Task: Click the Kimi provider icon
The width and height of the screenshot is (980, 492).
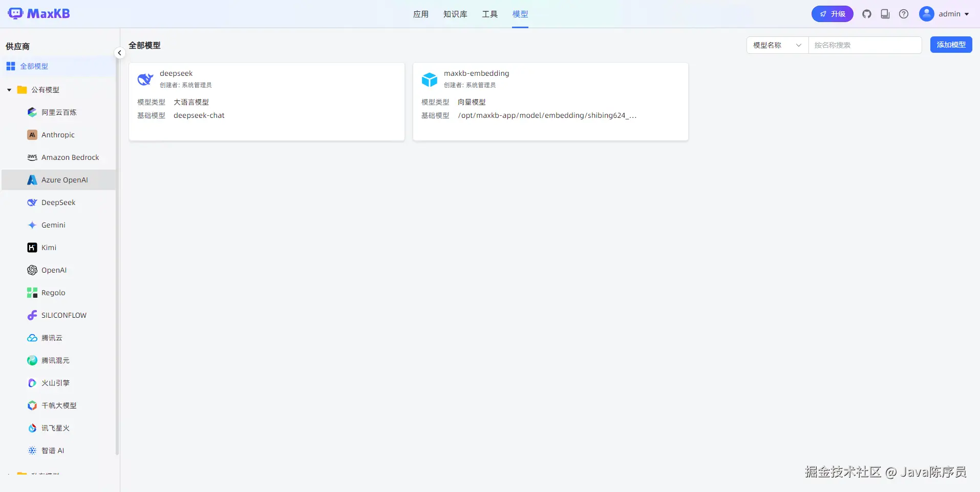Action: point(32,248)
